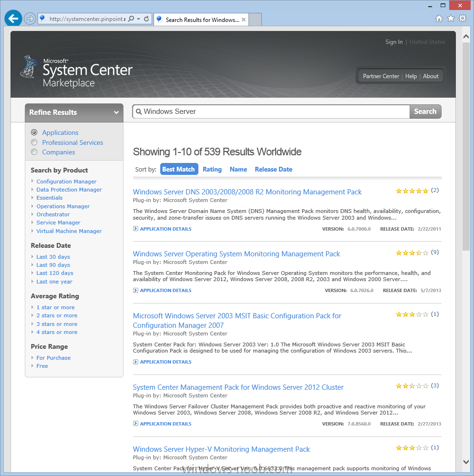The height and width of the screenshot is (476, 474).
Task: Expand the Operations Manager filter arrow
Action: coord(32,206)
